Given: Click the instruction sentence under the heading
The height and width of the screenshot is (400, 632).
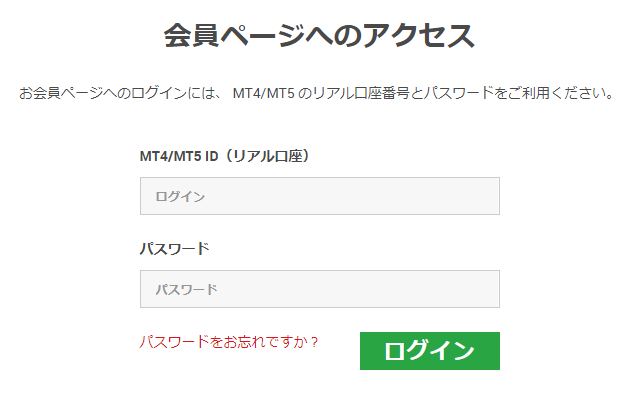Looking at the screenshot, I should coord(316,93).
